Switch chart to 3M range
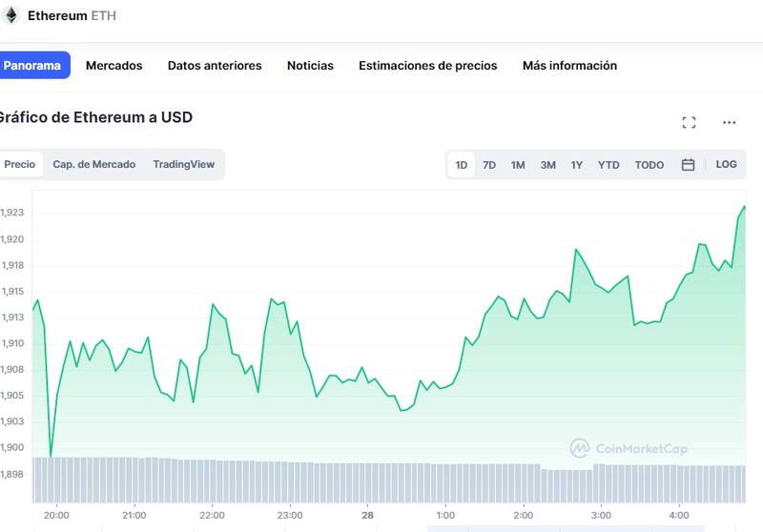Image resolution: width=763 pixels, height=532 pixels. [547, 165]
